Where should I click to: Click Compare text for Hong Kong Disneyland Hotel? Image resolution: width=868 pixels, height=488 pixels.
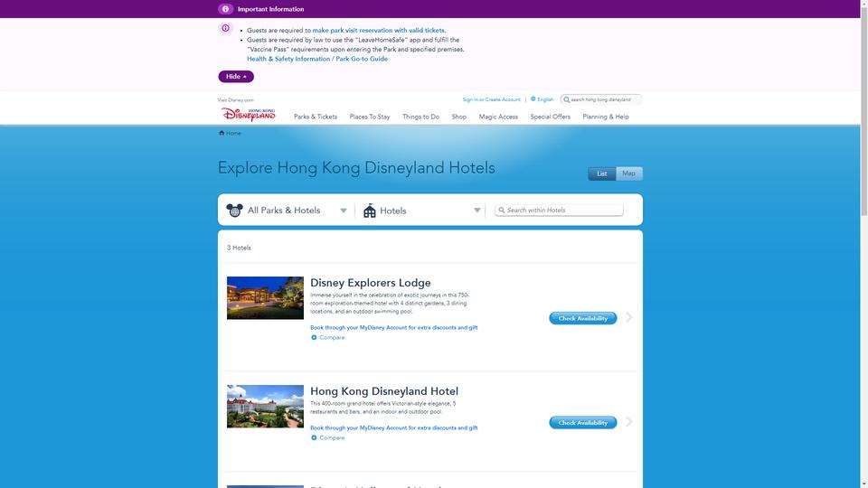(x=332, y=437)
